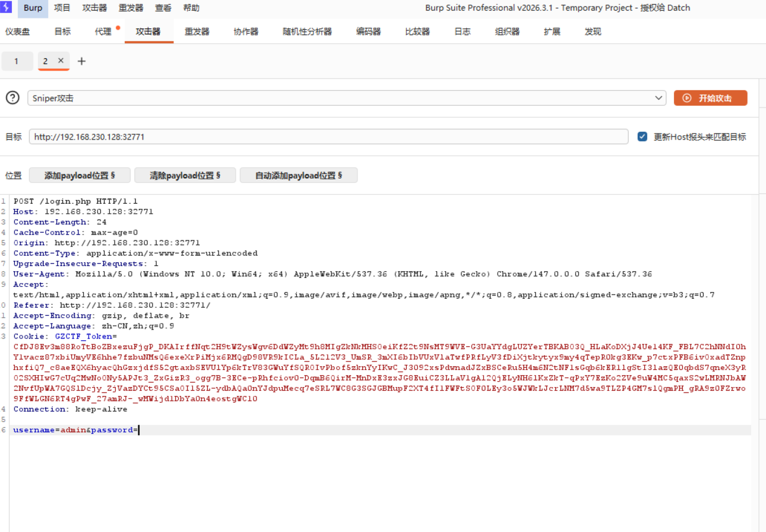The width and height of the screenshot is (766, 532).
Task: Switch to the 日志 tab
Action: (463, 31)
